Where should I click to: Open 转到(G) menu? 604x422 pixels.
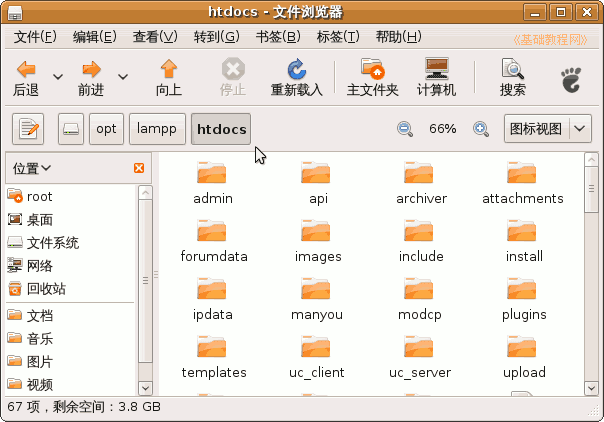[216, 37]
